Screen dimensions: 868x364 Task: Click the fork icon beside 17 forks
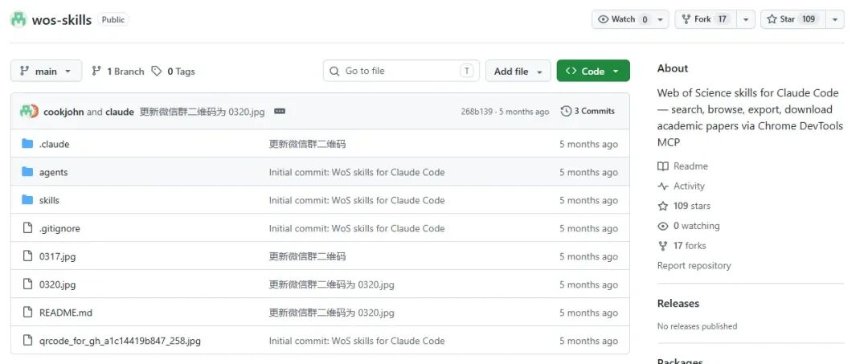(662, 246)
